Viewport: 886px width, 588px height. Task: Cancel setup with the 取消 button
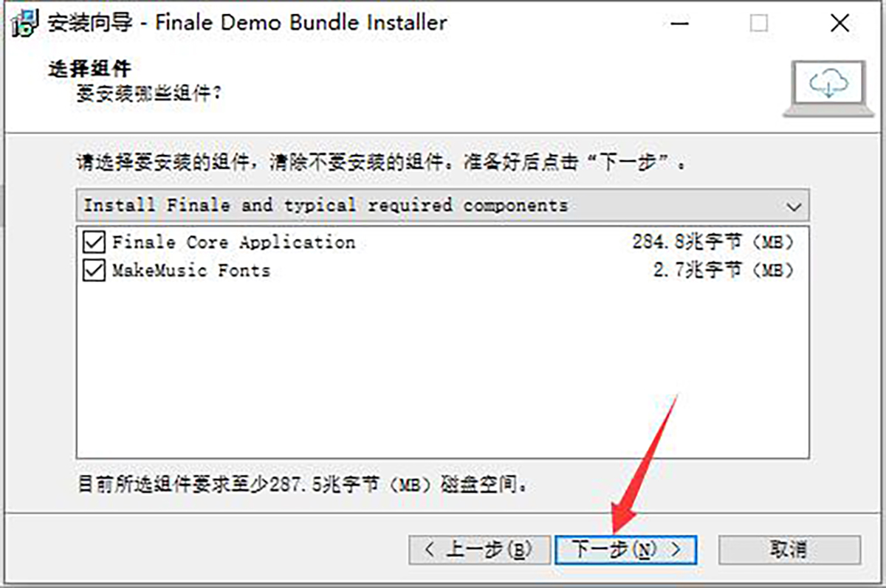pyautogui.click(x=789, y=550)
